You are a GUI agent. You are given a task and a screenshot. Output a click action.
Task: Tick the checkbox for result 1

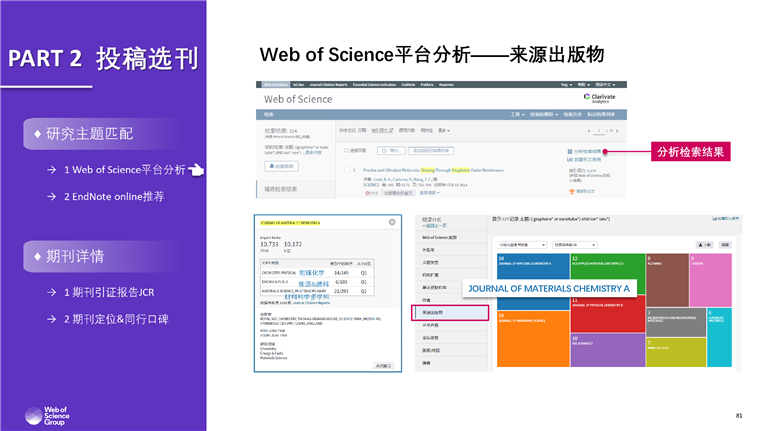pos(347,170)
